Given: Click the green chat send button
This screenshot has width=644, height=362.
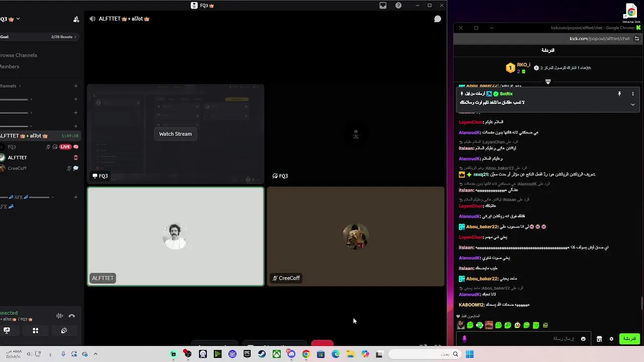Looking at the screenshot, I should pos(629,339).
